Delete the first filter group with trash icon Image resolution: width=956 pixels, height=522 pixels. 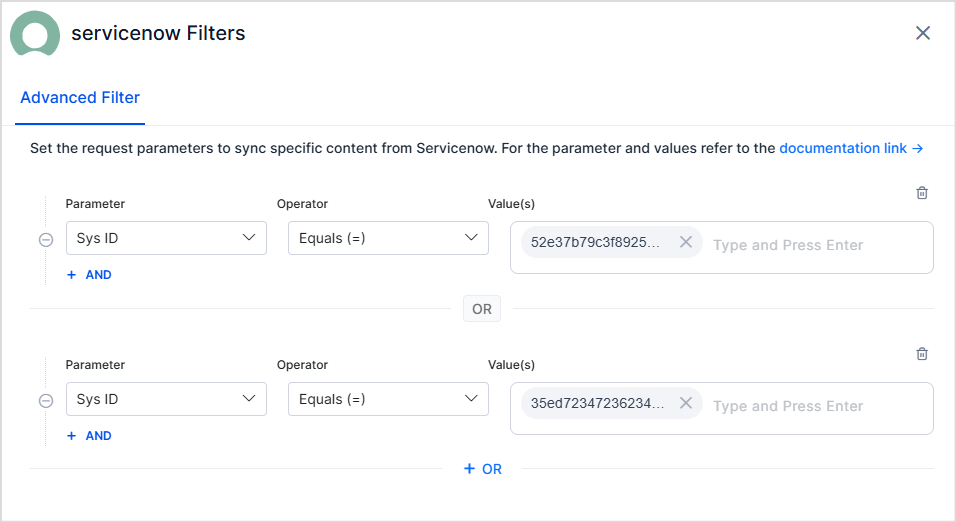922,193
